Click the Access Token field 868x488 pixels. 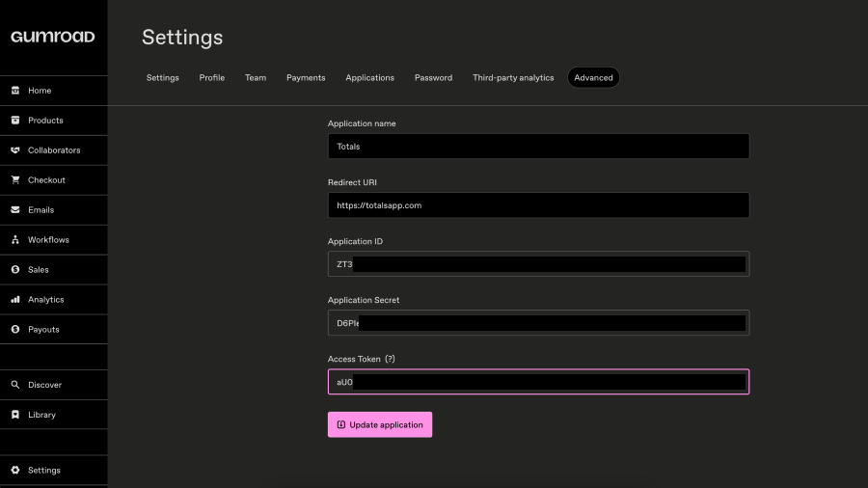pyautogui.click(x=538, y=382)
